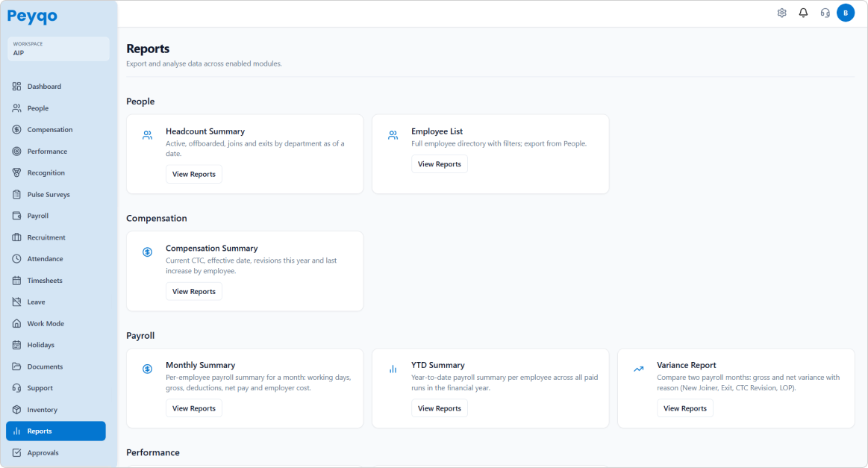The width and height of the screenshot is (868, 468).
Task: Select the Timesheets menu item
Action: pyautogui.click(x=56, y=280)
